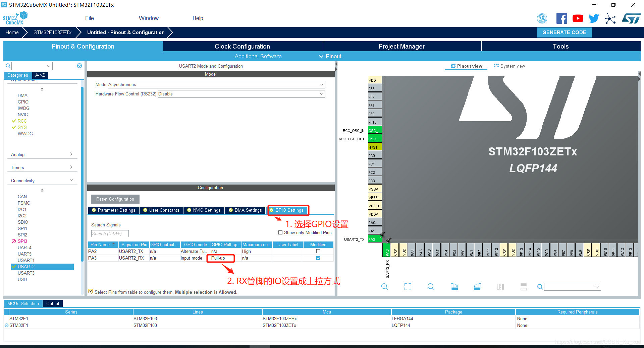Click the pin search magnifier icon
This screenshot has height=348, width=644.
(540, 287)
